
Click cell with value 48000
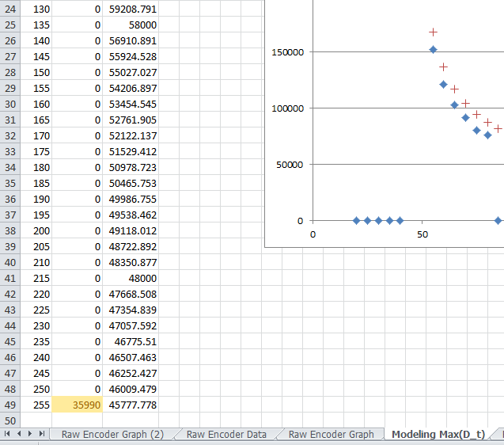[x=131, y=279]
